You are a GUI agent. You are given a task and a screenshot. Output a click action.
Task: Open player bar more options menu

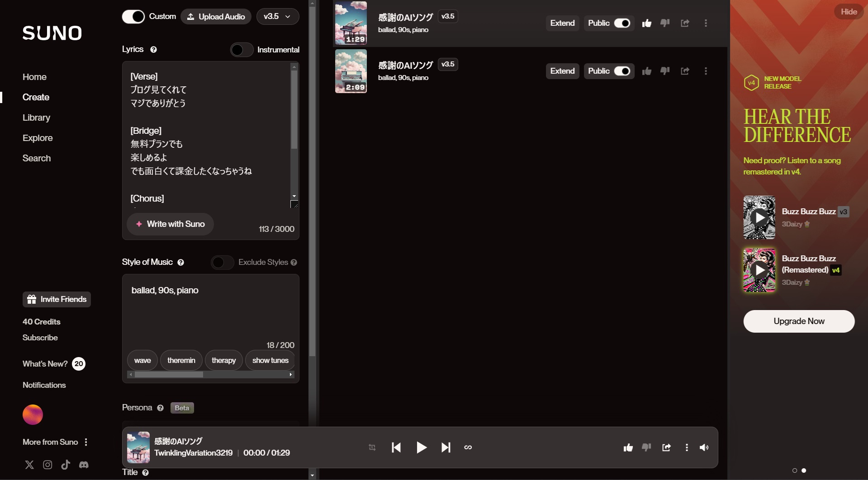pos(687,447)
